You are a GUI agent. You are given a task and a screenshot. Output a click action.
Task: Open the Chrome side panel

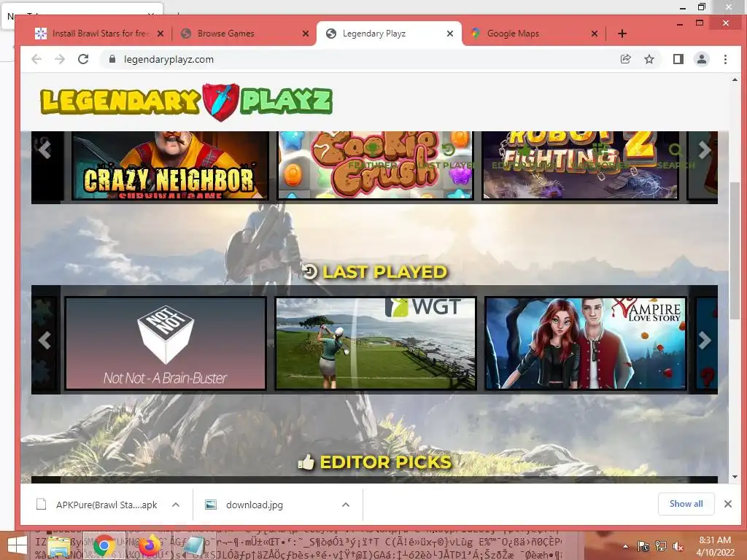click(x=678, y=59)
